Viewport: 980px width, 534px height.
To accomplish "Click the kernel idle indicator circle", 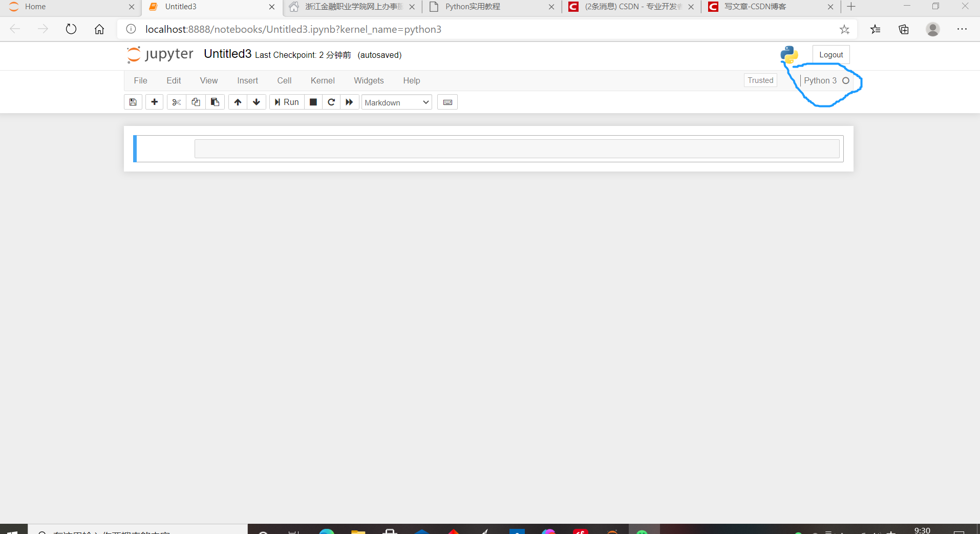I will tap(846, 80).
